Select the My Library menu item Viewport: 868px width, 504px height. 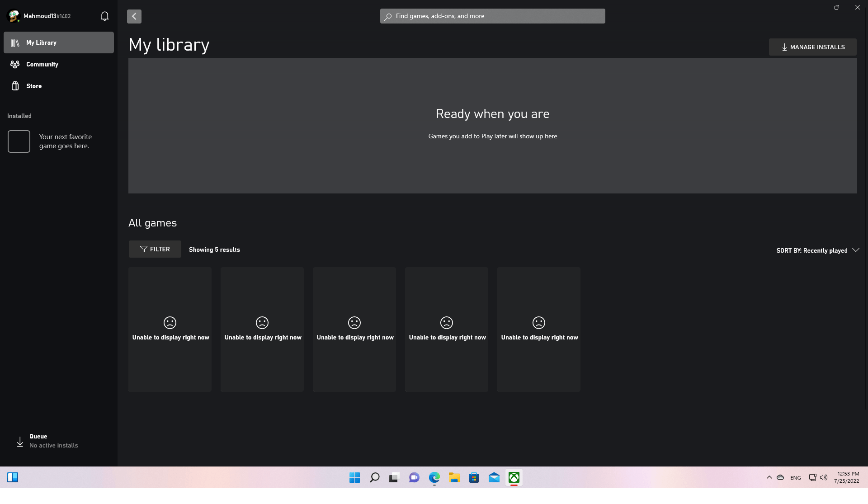(59, 42)
